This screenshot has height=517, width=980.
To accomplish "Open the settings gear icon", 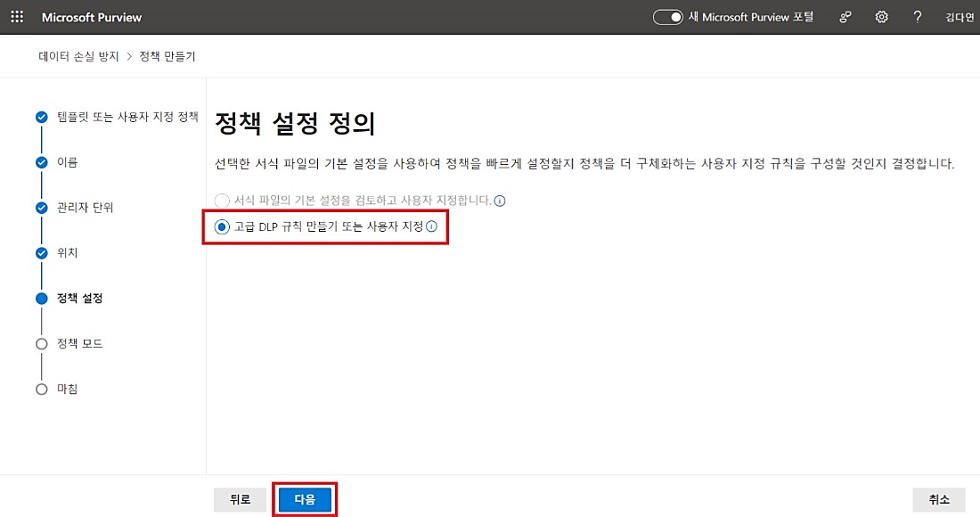I will 881,17.
